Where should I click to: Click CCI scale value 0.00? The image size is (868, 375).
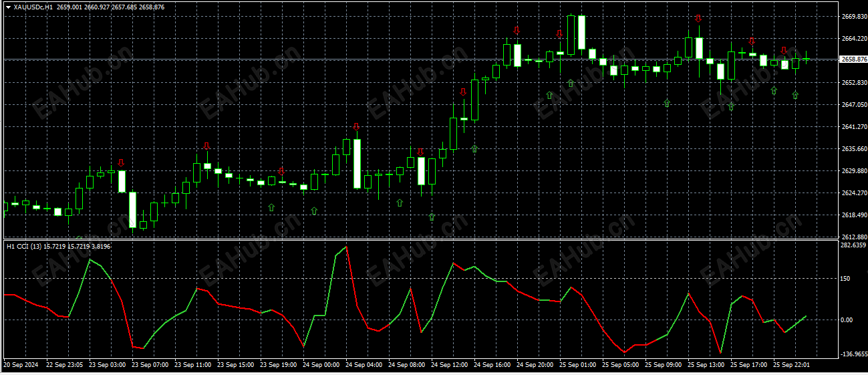pos(847,320)
